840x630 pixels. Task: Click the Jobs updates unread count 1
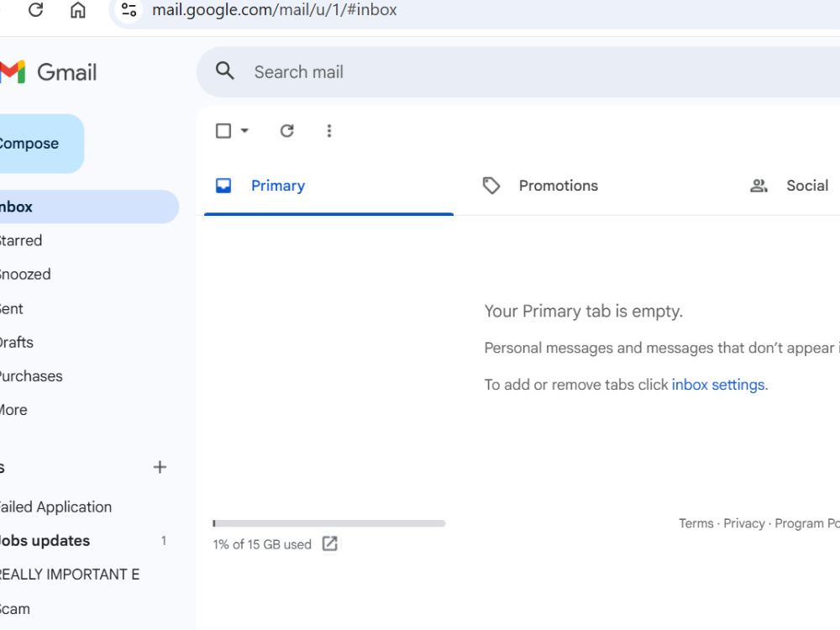pyautogui.click(x=164, y=540)
